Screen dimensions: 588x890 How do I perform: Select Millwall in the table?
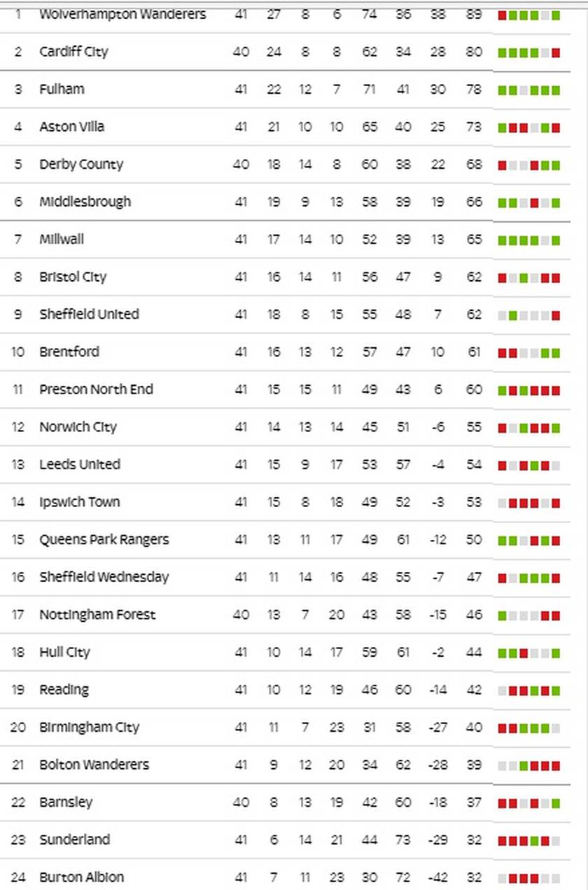(x=62, y=239)
